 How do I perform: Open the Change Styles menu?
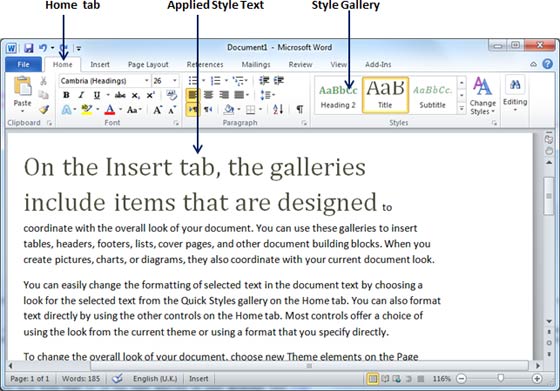(x=482, y=96)
